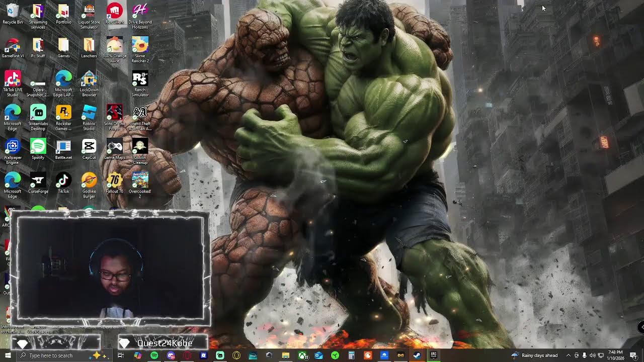The width and height of the screenshot is (644, 362).
Task: Open the Calculator on the taskbar
Action: click(351, 355)
